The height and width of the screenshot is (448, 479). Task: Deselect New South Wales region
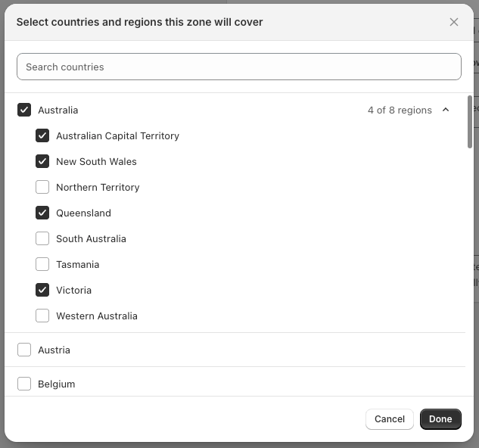point(42,161)
